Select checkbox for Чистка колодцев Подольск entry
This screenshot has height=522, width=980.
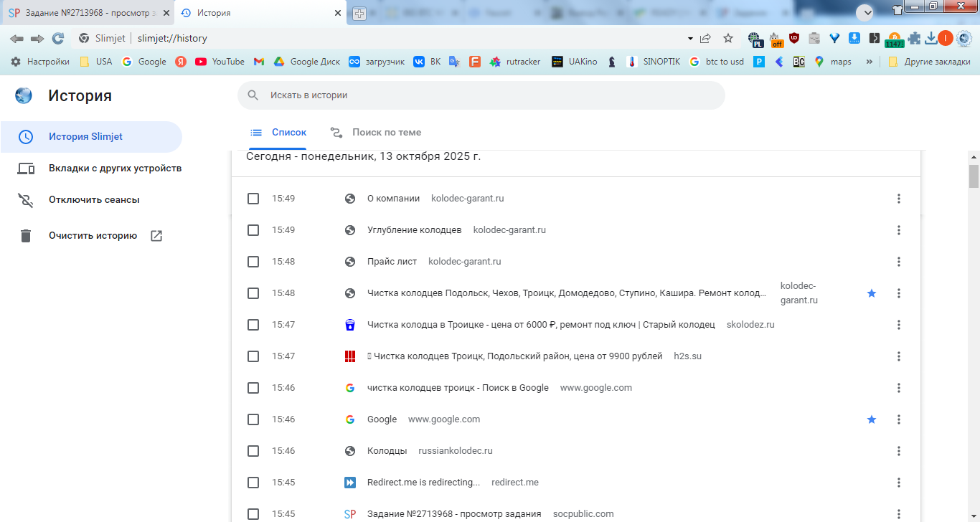click(x=253, y=293)
